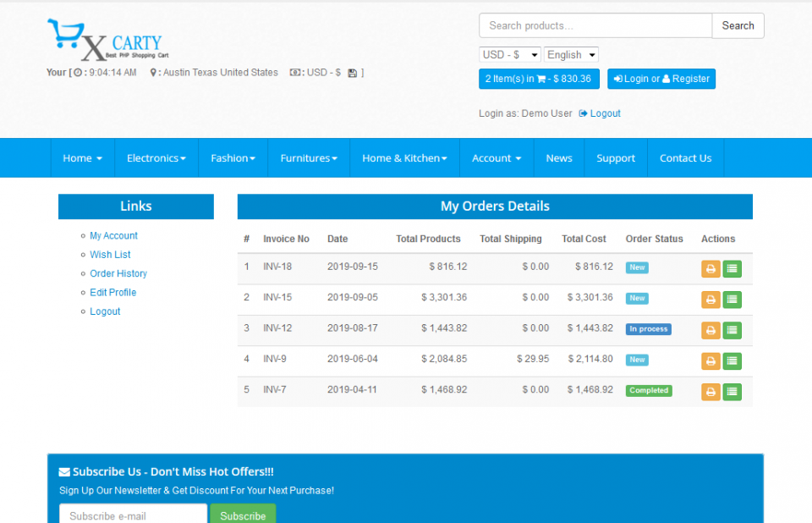Viewport: 812px width, 523px height.
Task: Focus the Search products input field
Action: [x=595, y=26]
